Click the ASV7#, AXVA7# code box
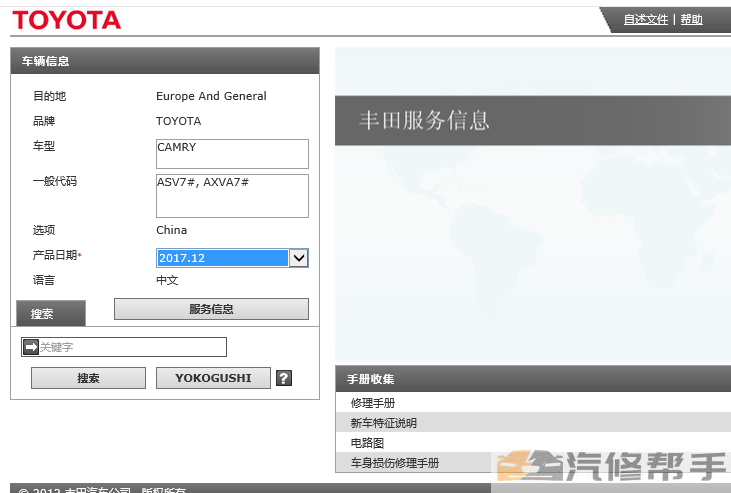 (x=232, y=196)
